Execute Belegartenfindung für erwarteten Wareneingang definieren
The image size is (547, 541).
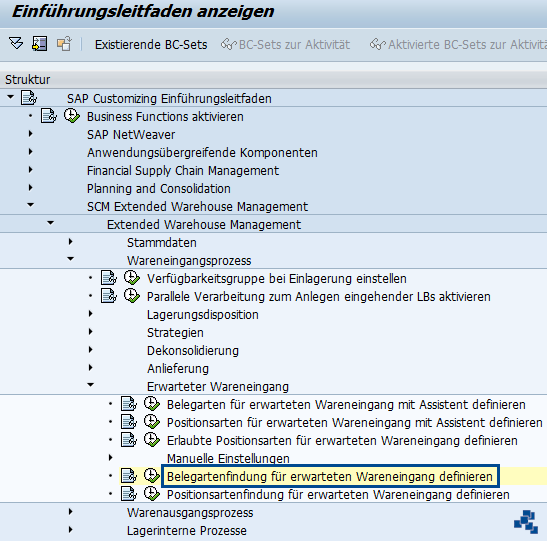coord(152,476)
